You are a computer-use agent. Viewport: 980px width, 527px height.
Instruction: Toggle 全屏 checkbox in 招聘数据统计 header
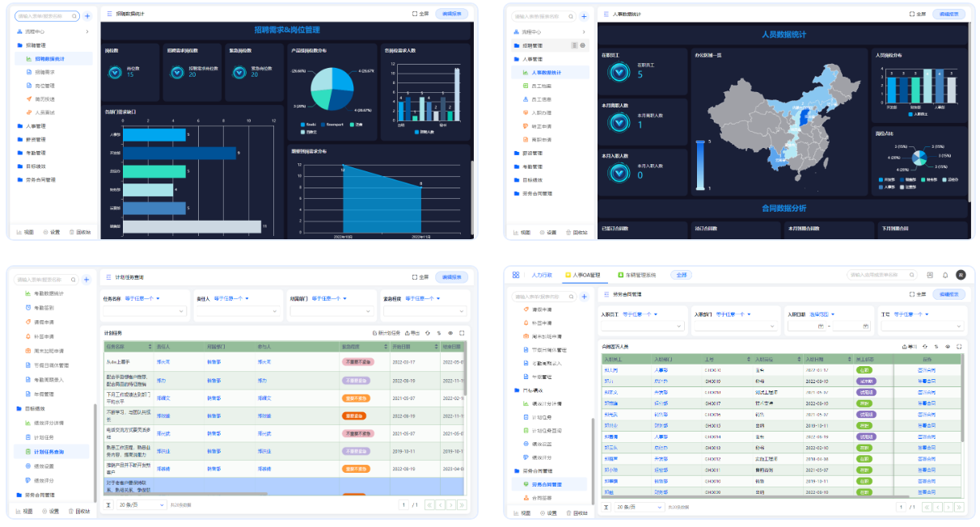[x=415, y=14]
